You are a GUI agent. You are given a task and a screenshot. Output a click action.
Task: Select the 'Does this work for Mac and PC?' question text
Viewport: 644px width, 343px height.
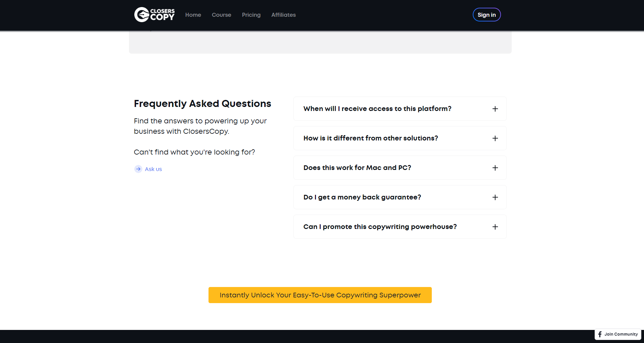pos(357,168)
